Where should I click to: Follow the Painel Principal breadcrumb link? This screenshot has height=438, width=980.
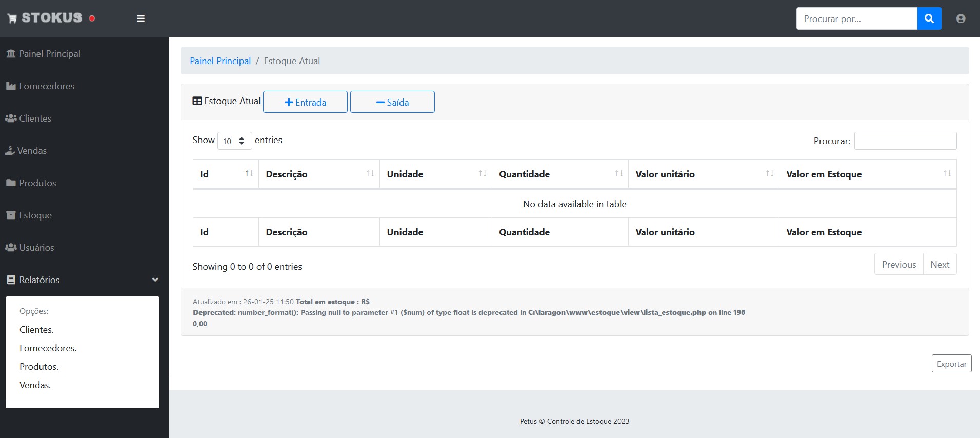(220, 61)
